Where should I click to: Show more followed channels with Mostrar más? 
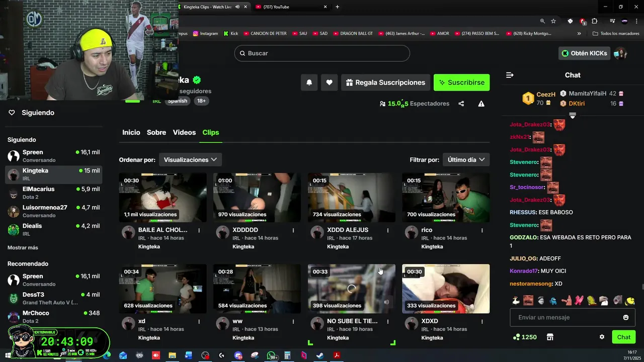click(x=23, y=247)
